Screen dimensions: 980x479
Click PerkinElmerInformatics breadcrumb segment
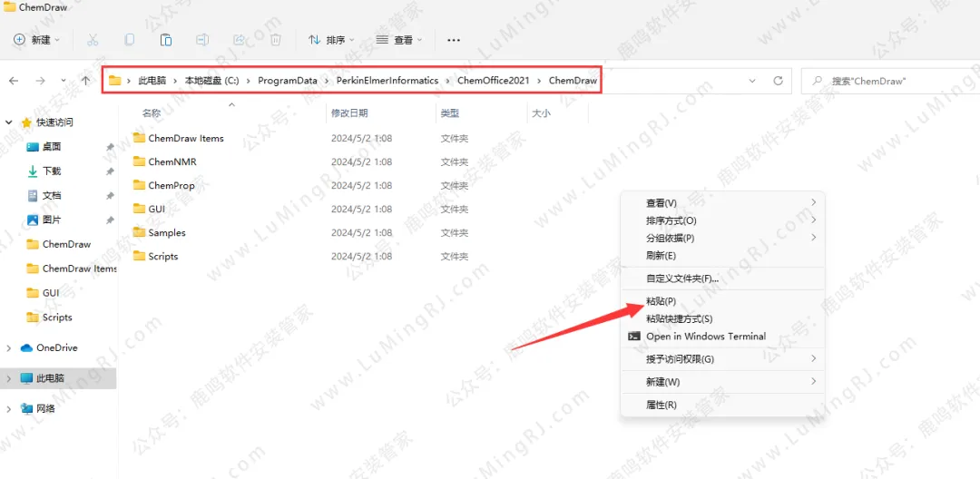click(387, 81)
